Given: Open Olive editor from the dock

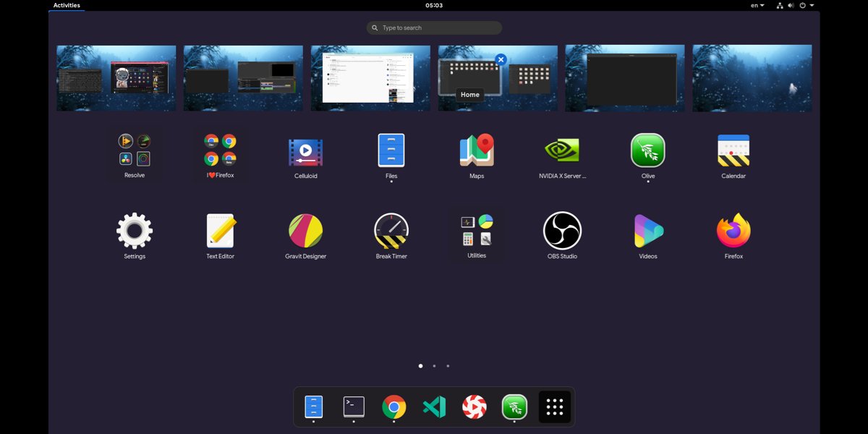Looking at the screenshot, I should [514, 407].
